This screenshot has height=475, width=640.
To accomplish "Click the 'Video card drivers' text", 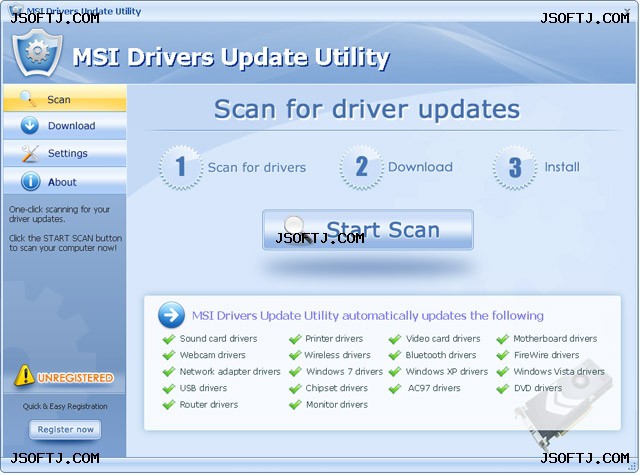I will point(443,339).
